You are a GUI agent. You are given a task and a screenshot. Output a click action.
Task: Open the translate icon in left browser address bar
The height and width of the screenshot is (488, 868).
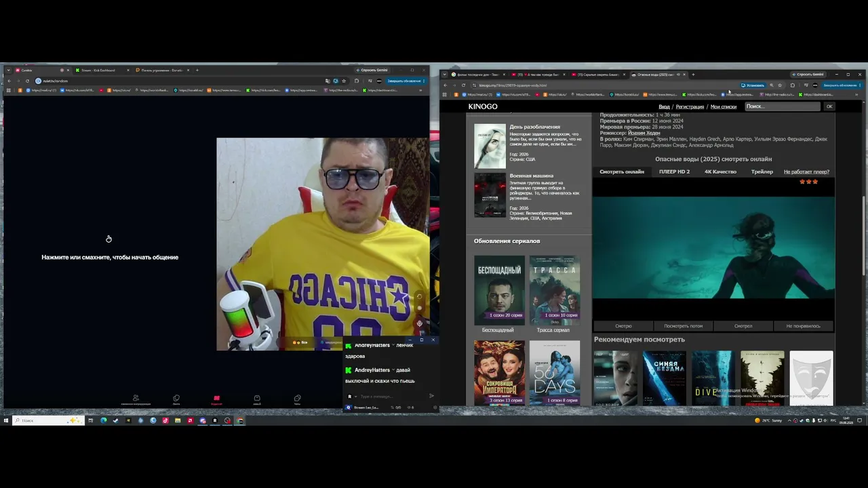pyautogui.click(x=328, y=81)
